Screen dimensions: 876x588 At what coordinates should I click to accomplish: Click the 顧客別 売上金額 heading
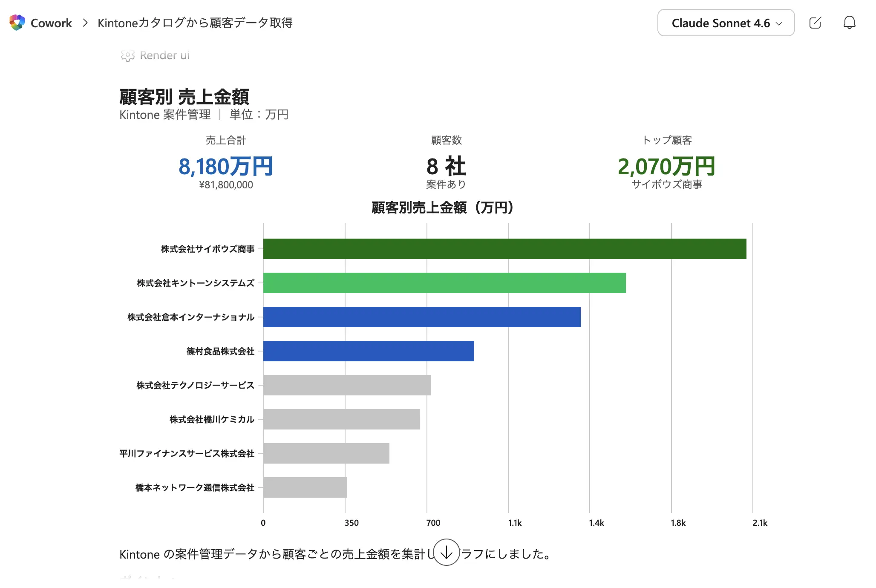point(184,97)
